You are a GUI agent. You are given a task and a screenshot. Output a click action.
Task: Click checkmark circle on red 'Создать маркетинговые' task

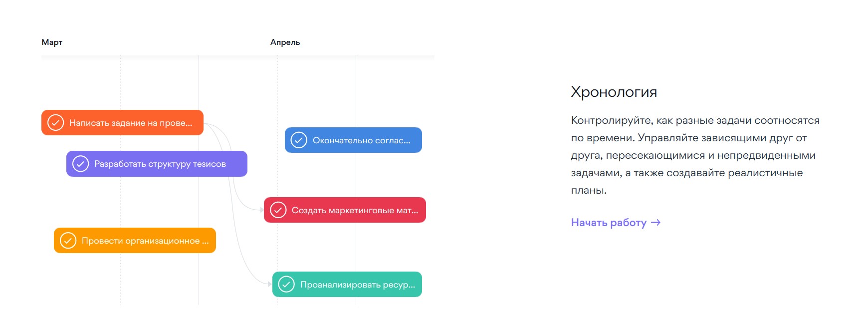[x=278, y=210]
